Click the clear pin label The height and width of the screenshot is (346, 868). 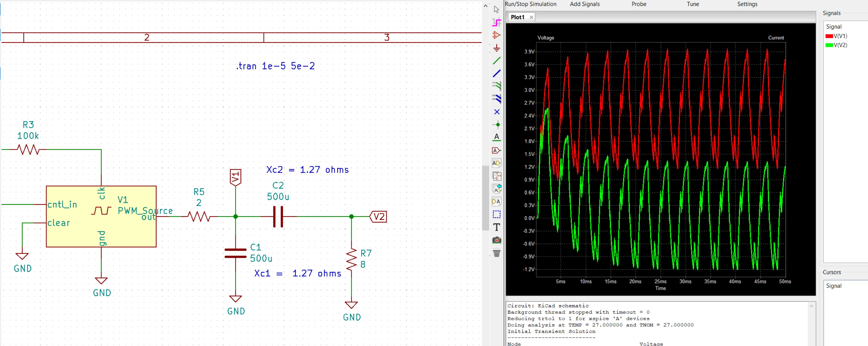pos(59,223)
